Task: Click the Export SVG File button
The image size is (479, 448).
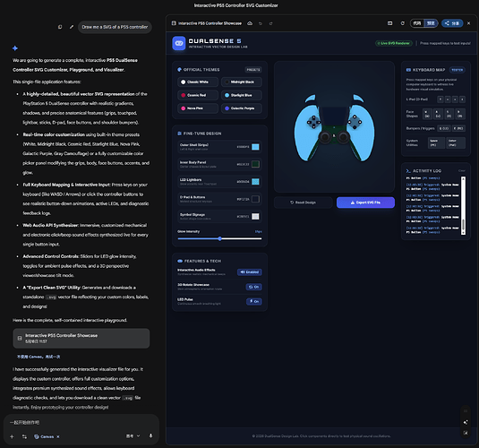Action: pyautogui.click(x=365, y=202)
